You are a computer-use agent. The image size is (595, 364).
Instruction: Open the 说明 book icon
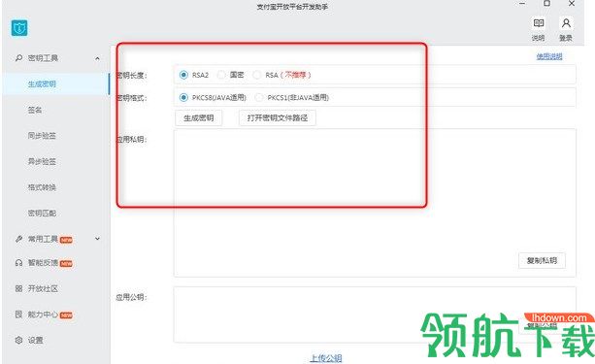[539, 23]
